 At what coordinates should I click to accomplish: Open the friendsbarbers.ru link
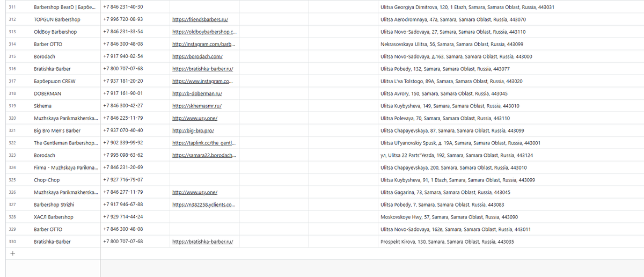[x=200, y=19]
